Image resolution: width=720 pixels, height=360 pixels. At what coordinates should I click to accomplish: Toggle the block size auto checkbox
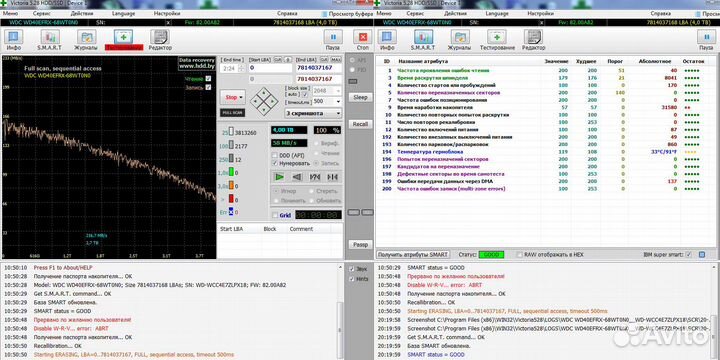(305, 94)
